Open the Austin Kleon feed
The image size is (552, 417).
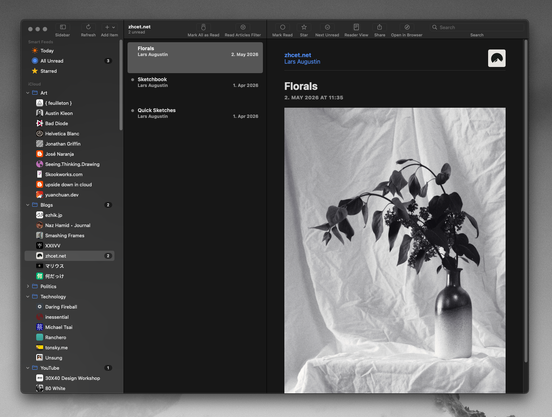pos(70,113)
